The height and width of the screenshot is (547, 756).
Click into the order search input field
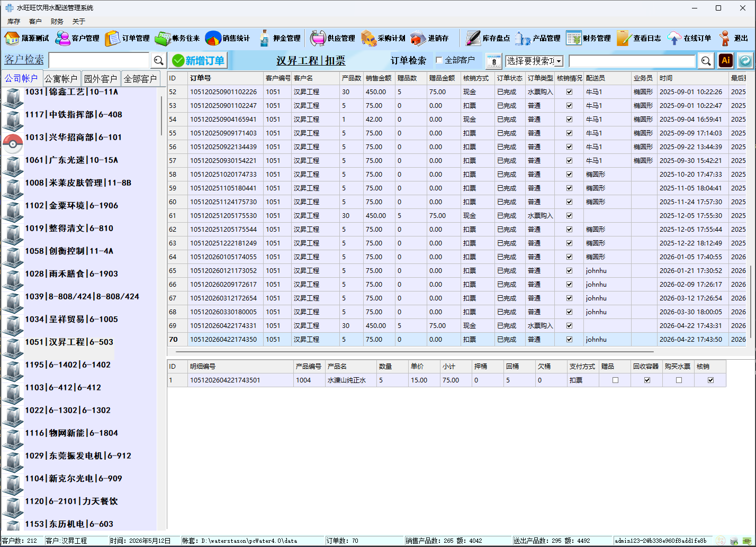point(632,61)
